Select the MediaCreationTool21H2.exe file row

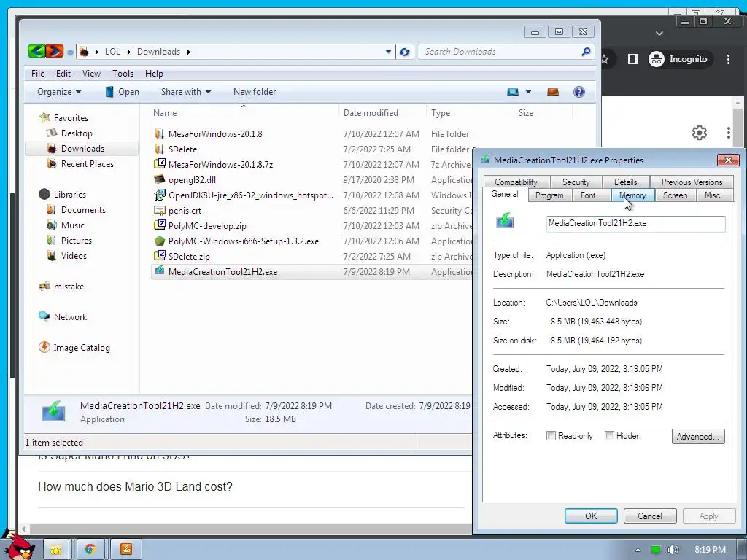[x=311, y=272]
